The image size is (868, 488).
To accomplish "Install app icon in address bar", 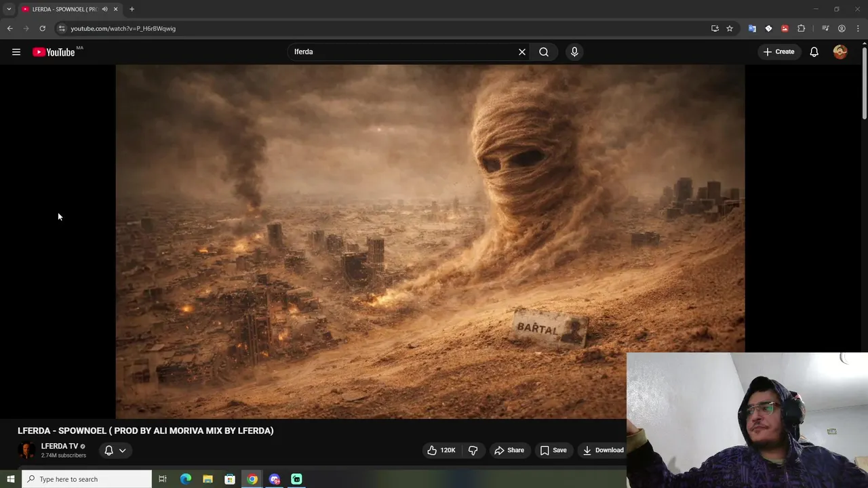I will 715,28.
